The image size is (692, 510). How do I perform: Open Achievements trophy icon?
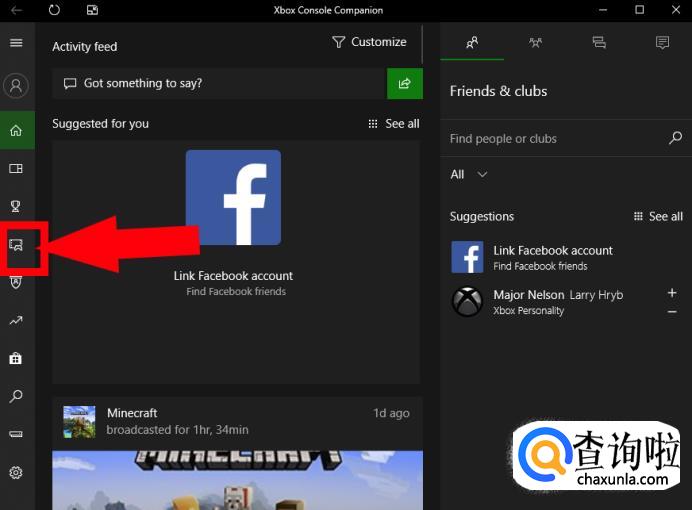[16, 206]
